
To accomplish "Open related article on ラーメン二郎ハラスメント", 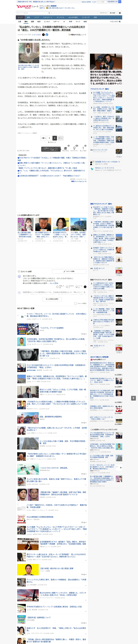I will coord(52,164).
